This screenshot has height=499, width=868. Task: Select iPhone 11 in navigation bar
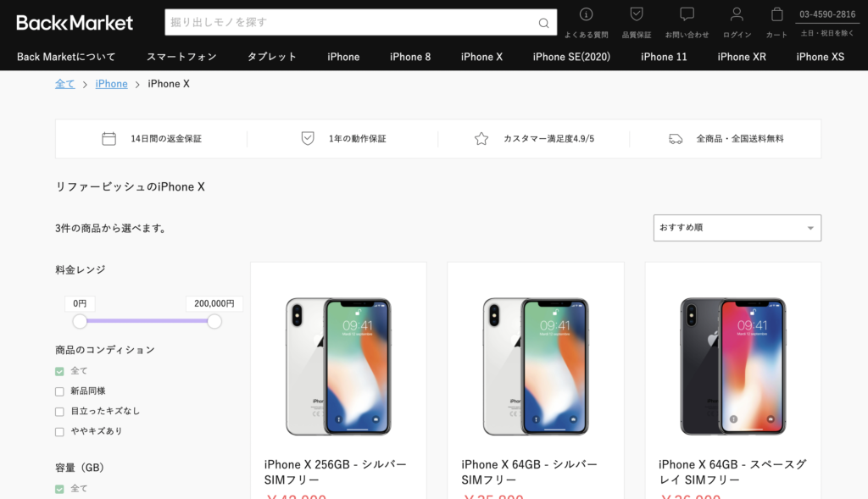coord(664,57)
